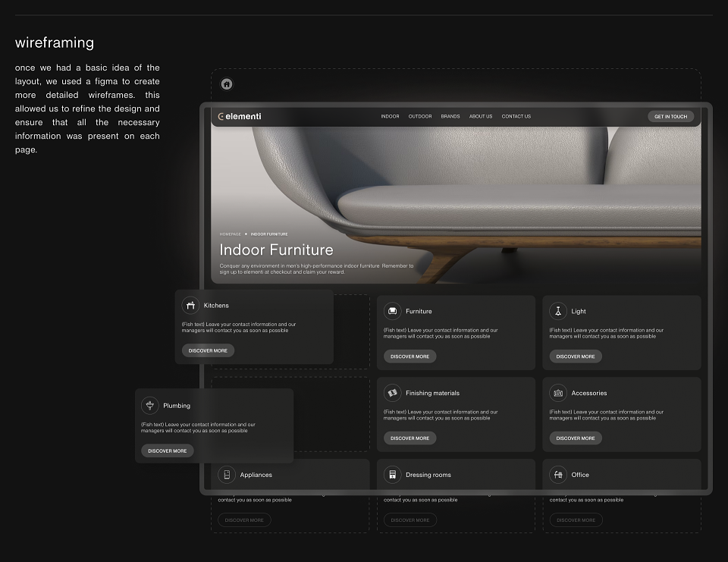The height and width of the screenshot is (562, 728).
Task: Select BRANDS in the navigation bar
Action: click(x=450, y=117)
